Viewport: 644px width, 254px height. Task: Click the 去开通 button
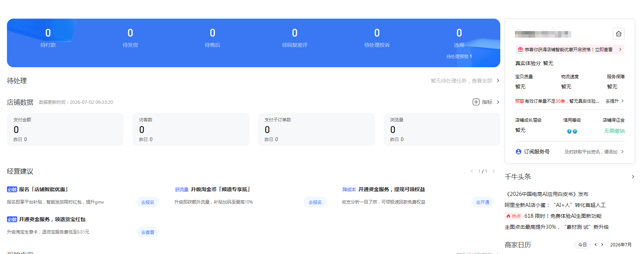(483, 202)
